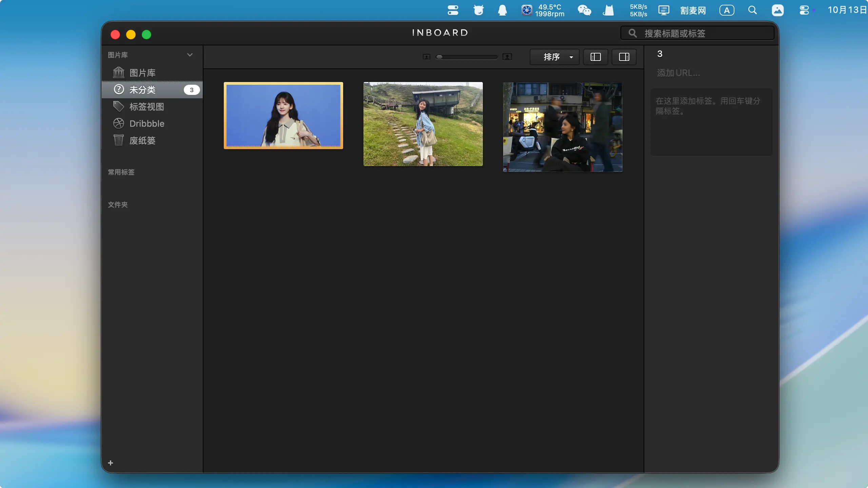Open the input method A menu
This screenshot has height=488, width=868.
(x=727, y=10)
